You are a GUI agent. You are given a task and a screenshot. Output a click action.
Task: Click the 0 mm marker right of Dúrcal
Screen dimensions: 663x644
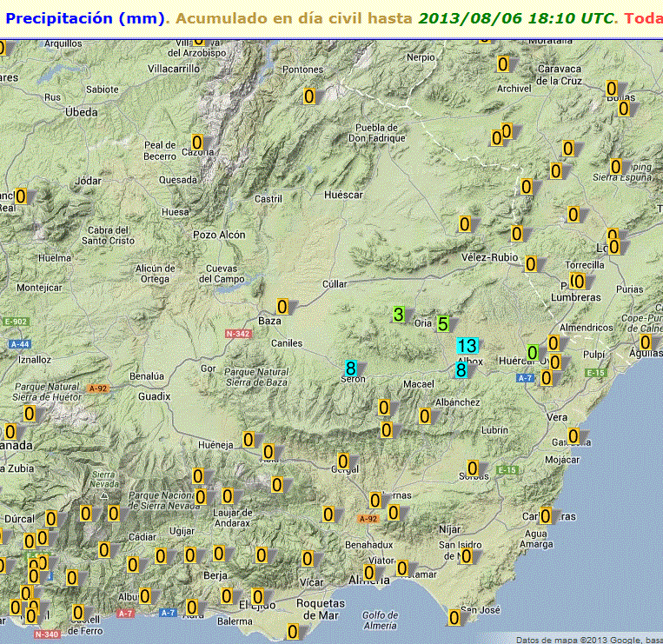(51, 518)
